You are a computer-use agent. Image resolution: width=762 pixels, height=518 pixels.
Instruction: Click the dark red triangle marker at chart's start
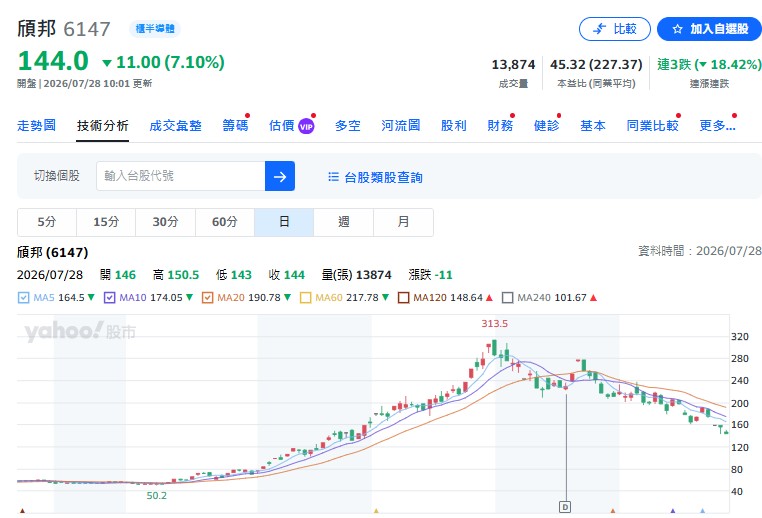(22, 511)
